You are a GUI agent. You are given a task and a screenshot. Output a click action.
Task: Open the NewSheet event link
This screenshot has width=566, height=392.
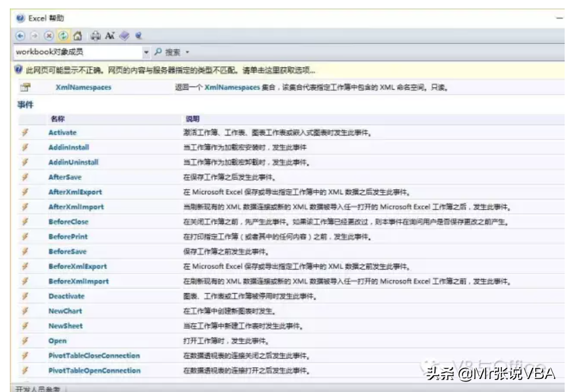[x=66, y=326]
